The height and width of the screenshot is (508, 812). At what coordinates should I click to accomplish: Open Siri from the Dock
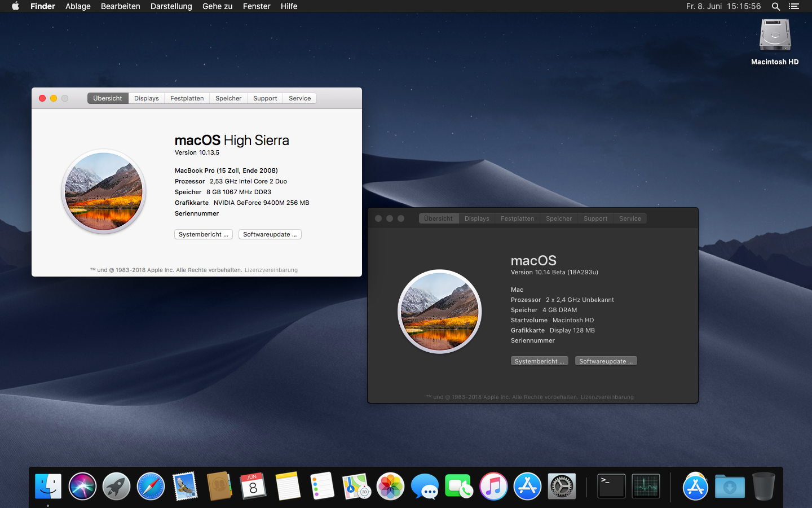click(82, 486)
